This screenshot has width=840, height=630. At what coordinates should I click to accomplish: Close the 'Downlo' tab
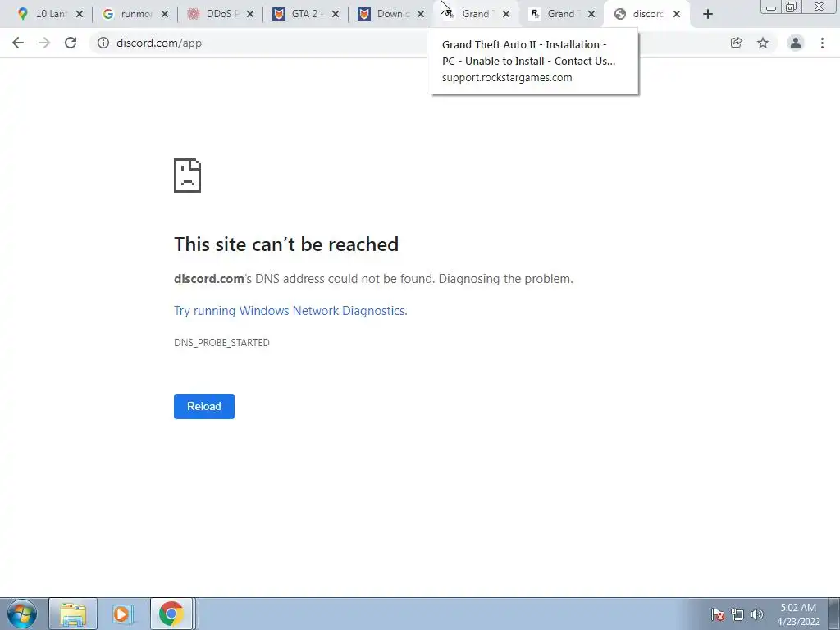[421, 14]
